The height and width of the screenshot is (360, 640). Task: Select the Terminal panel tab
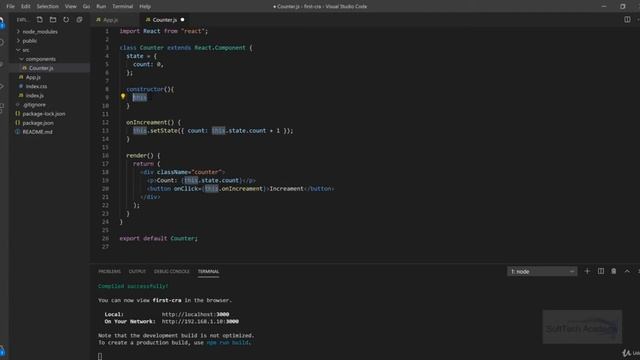click(x=208, y=271)
